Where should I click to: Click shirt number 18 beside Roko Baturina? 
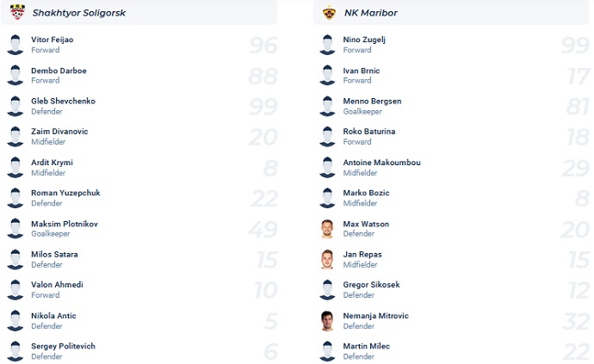click(x=574, y=137)
